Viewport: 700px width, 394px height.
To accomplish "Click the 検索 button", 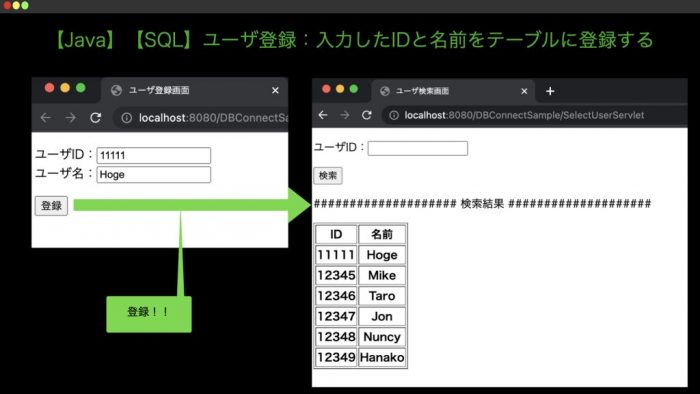I will click(328, 175).
